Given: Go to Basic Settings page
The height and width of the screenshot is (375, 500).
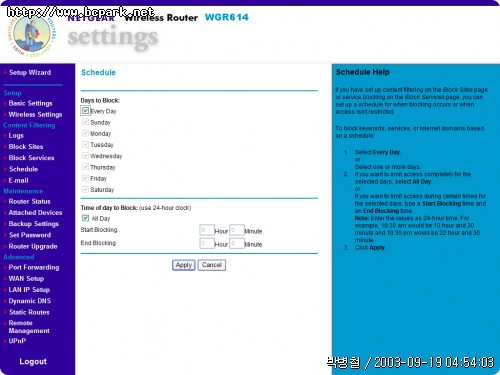Looking at the screenshot, I should (30, 103).
